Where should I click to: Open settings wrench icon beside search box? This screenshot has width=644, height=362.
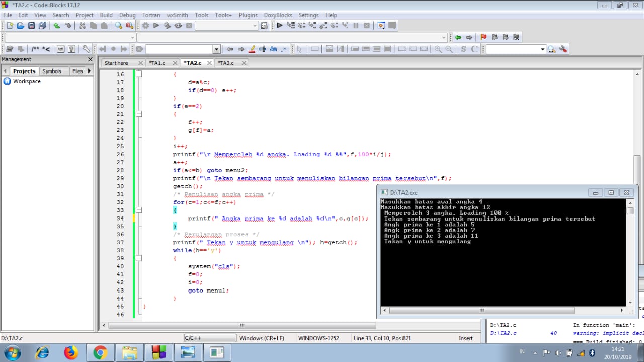[x=563, y=49]
